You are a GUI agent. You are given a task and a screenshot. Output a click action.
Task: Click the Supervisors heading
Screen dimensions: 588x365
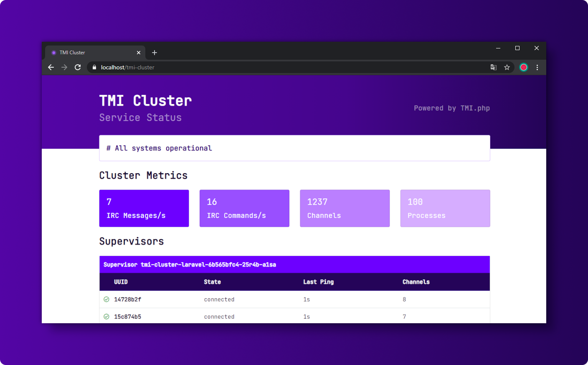click(x=132, y=241)
